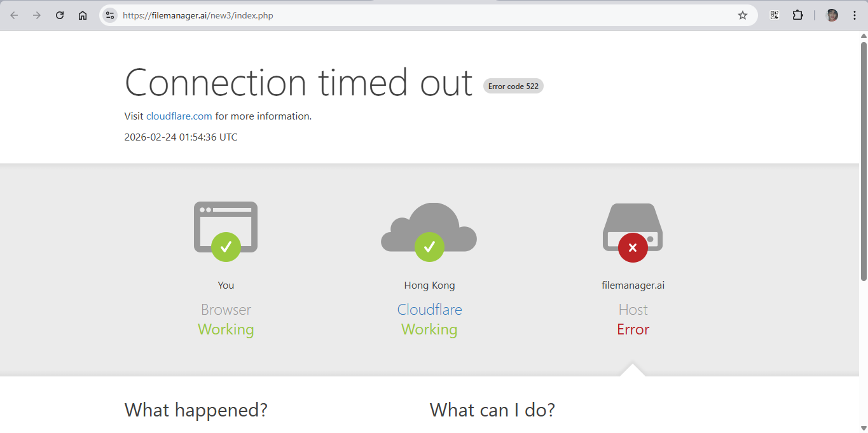The width and height of the screenshot is (868, 433).
Task: Open the Chrome profile avatar
Action: [x=832, y=15]
